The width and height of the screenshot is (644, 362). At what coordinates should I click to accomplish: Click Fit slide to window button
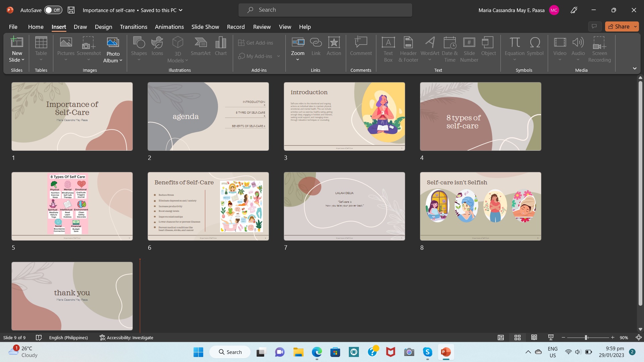click(639, 338)
